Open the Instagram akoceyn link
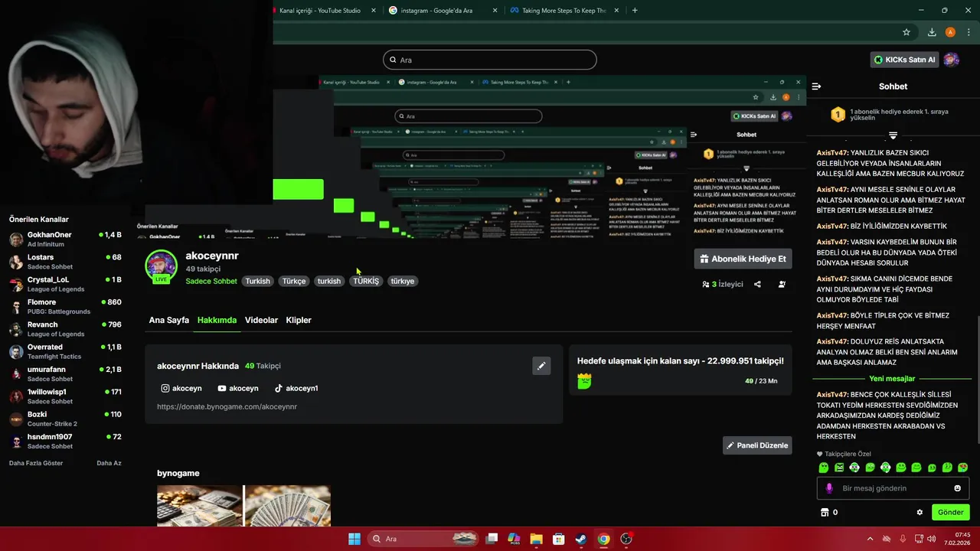This screenshot has height=551, width=980. [181, 388]
